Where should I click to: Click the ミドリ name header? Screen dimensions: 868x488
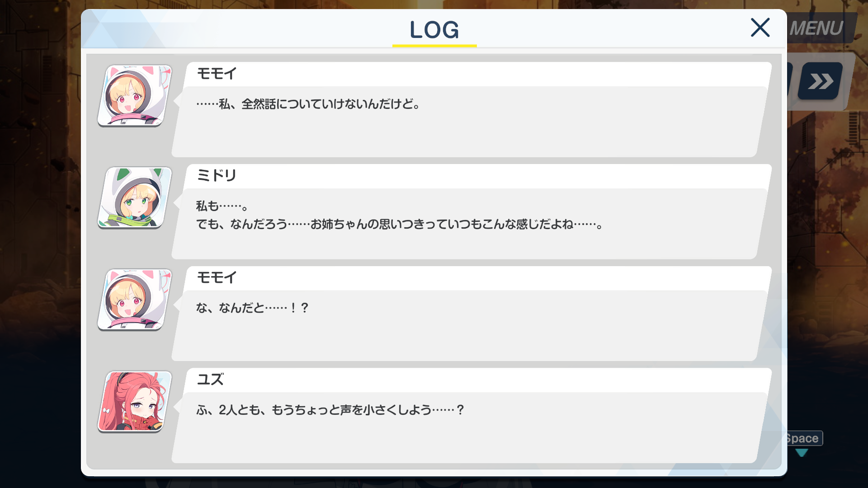(217, 175)
